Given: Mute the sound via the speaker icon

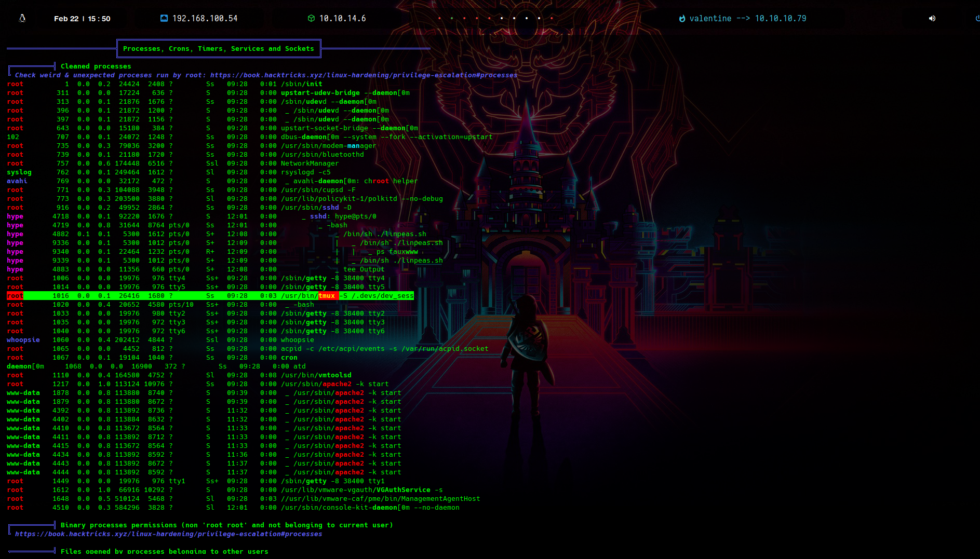Looking at the screenshot, I should pyautogui.click(x=932, y=18).
